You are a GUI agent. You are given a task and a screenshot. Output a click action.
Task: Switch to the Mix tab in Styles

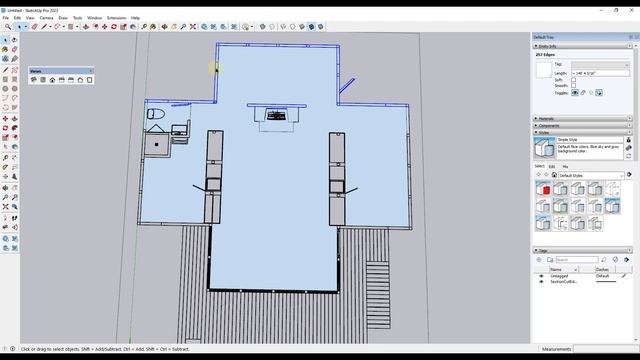[x=565, y=167]
